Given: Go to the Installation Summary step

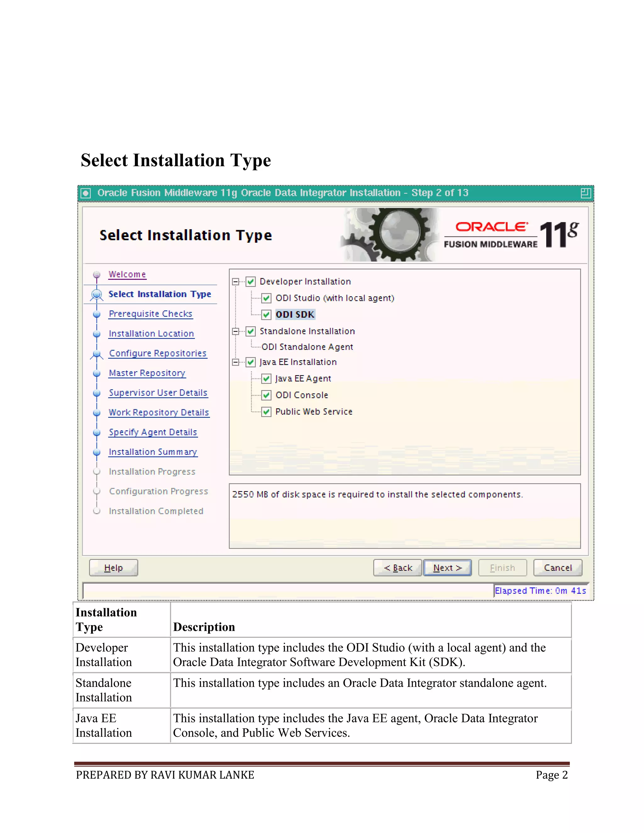Looking at the screenshot, I should click(153, 452).
